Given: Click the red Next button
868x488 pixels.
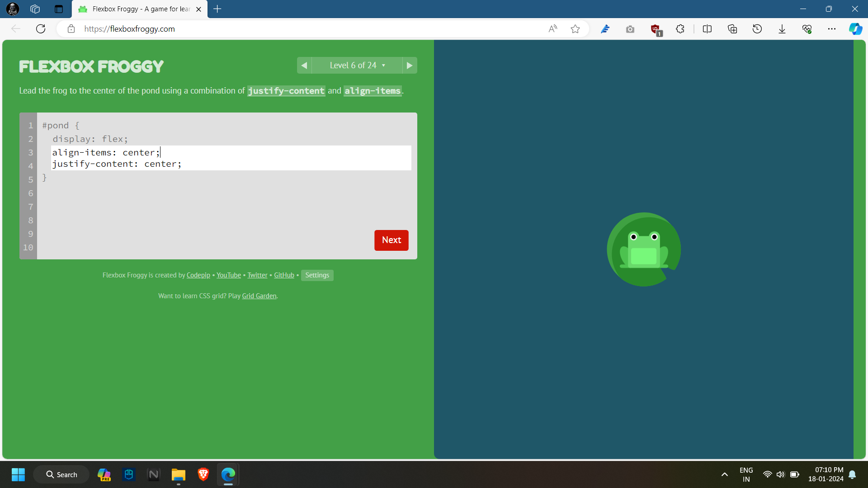Looking at the screenshot, I should point(391,240).
